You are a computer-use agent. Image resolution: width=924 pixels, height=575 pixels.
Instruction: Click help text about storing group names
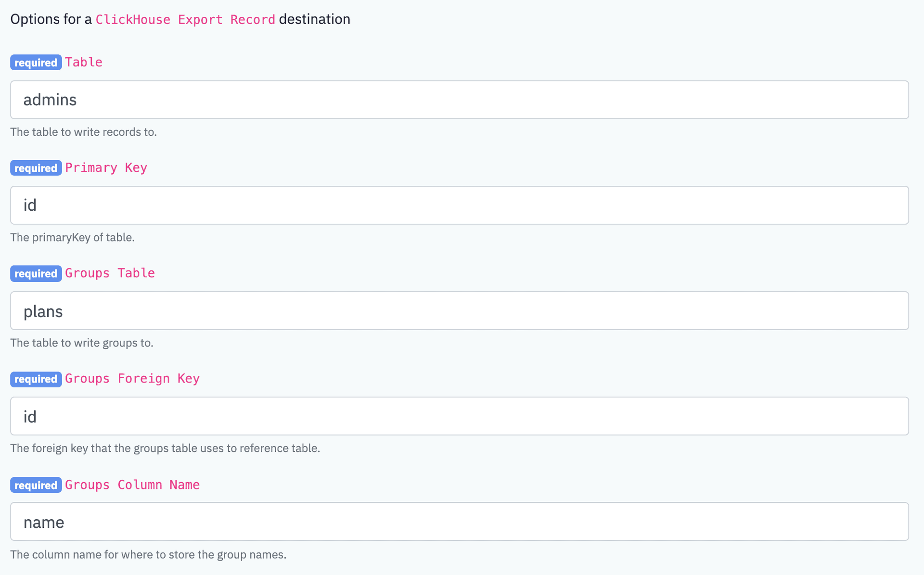click(x=148, y=554)
